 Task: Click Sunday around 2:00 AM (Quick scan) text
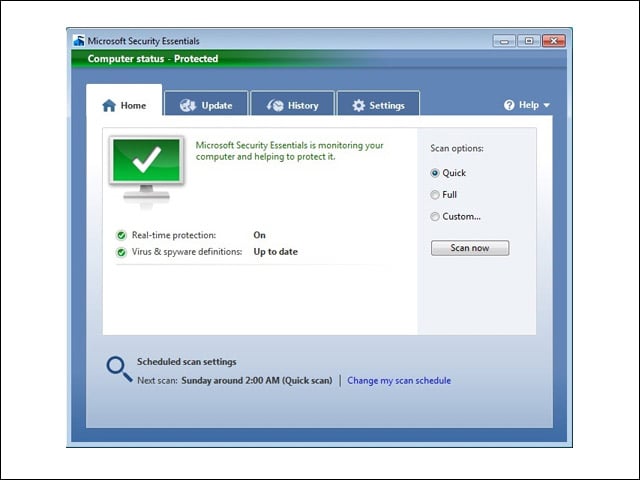[x=257, y=380]
